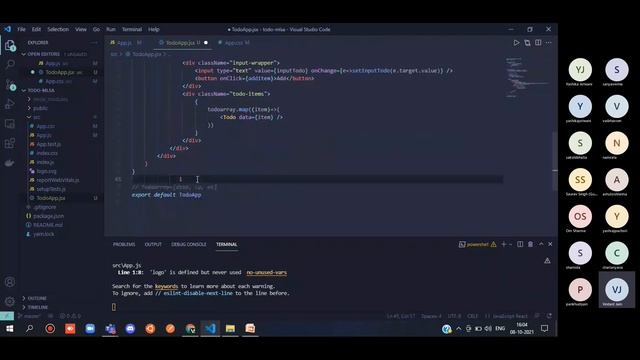Open Explorer panel More Actions ellipsis
Screen dimensions: 640x360
94,42
